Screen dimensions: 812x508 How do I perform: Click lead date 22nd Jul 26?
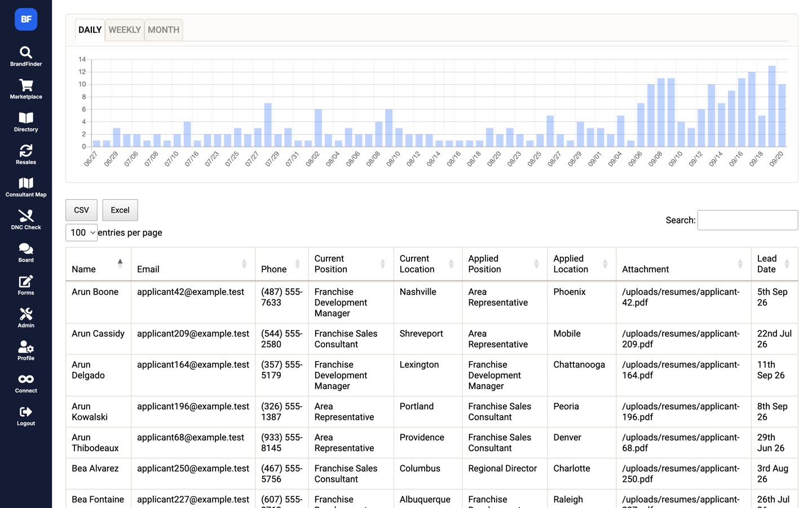[774, 339]
